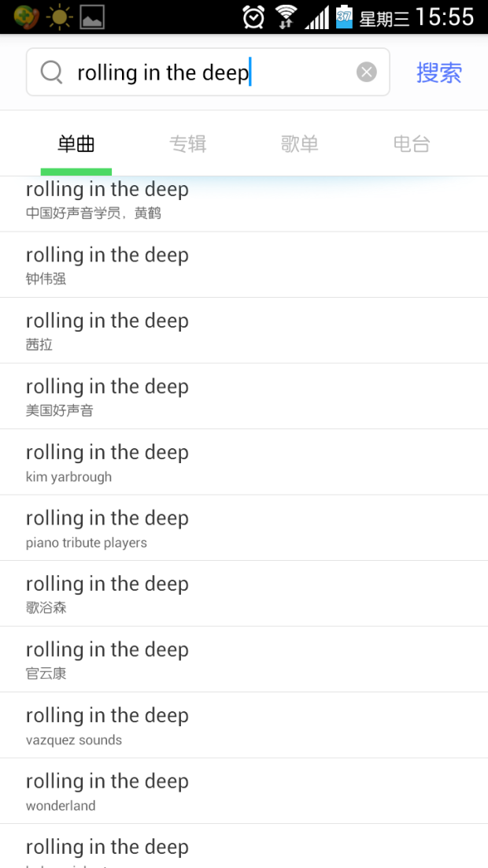This screenshot has width=488, height=868.
Task: Pick the wonderland song suggestion
Action: [x=244, y=792]
